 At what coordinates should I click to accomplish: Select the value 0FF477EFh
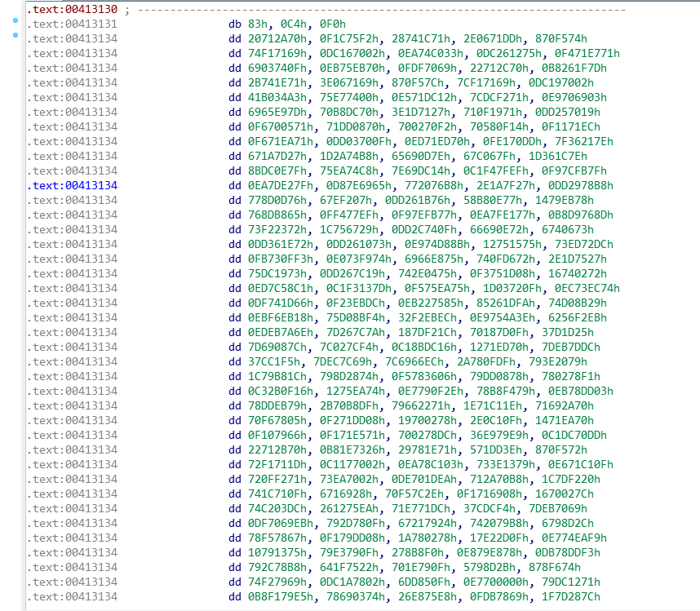tap(349, 215)
